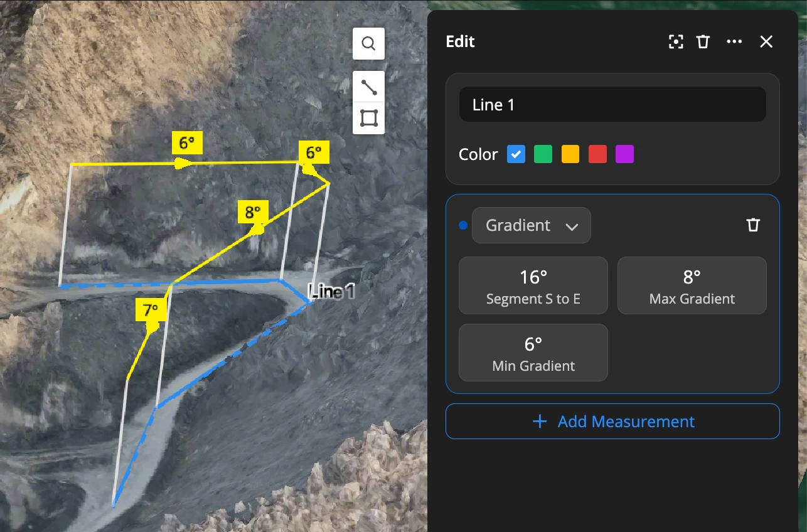This screenshot has width=807, height=532.
Task: Select the line measurement tool
Action: [x=368, y=87]
